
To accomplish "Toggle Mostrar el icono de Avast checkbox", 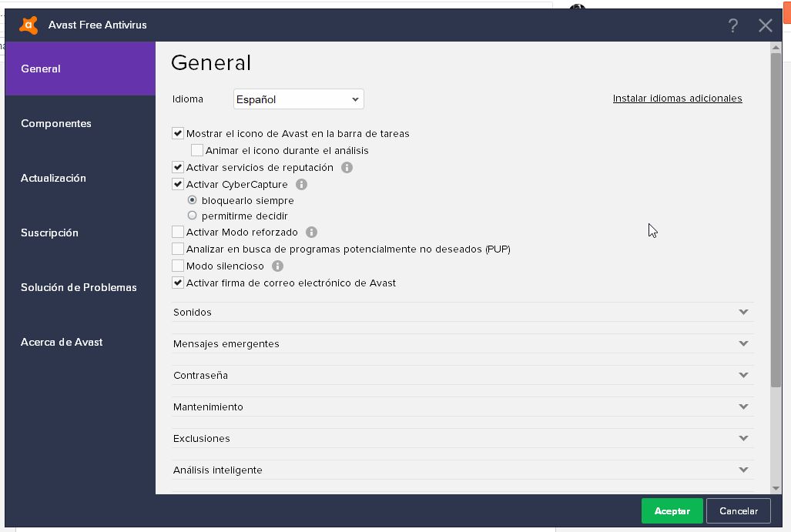I will 178,134.
